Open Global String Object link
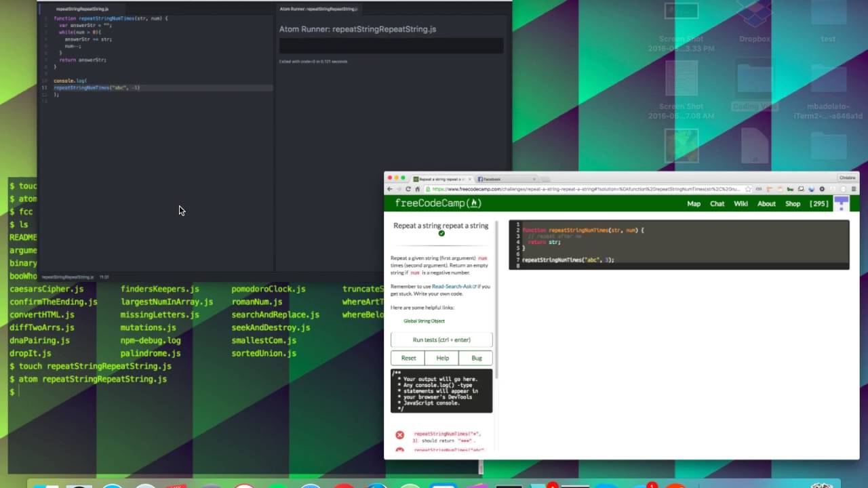The width and height of the screenshot is (868, 488). click(424, 321)
